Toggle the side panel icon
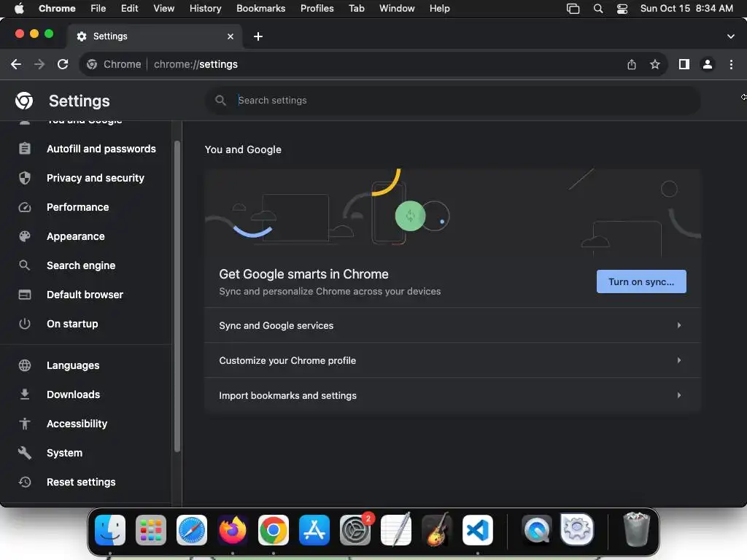The height and width of the screenshot is (560, 747). [x=684, y=64]
